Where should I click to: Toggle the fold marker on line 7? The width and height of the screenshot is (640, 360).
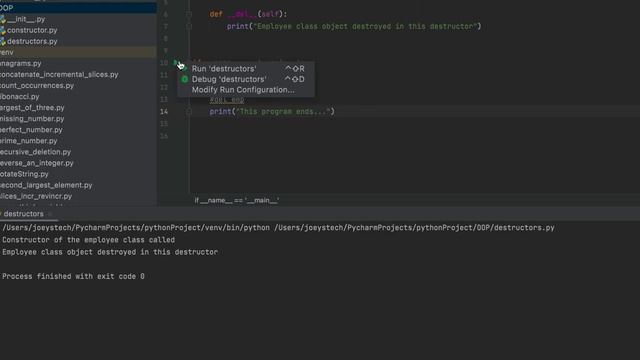(x=189, y=27)
